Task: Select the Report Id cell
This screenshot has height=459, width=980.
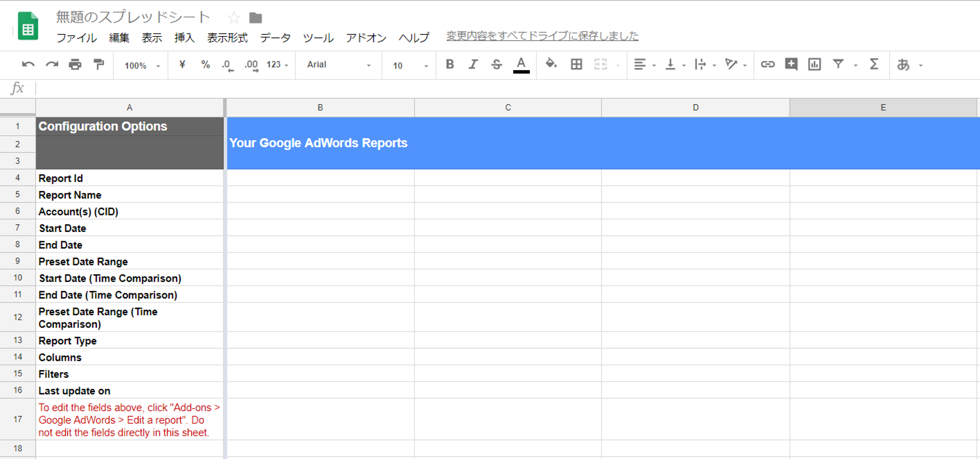Action: coord(130,178)
